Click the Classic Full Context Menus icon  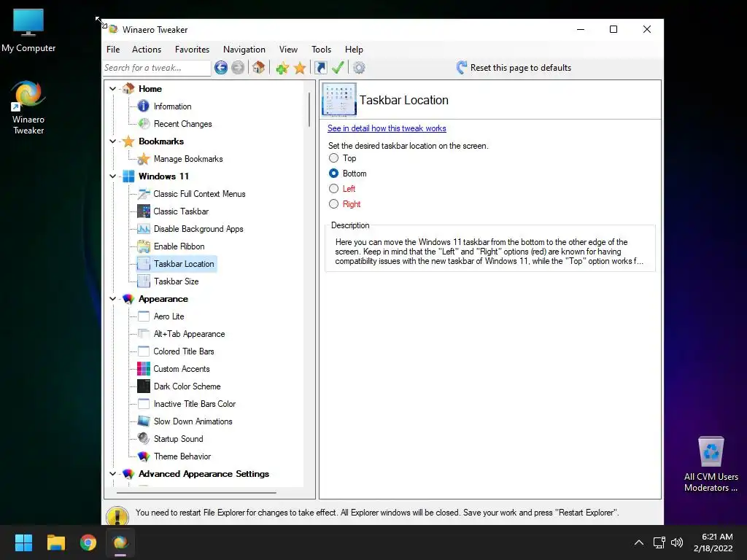click(144, 194)
